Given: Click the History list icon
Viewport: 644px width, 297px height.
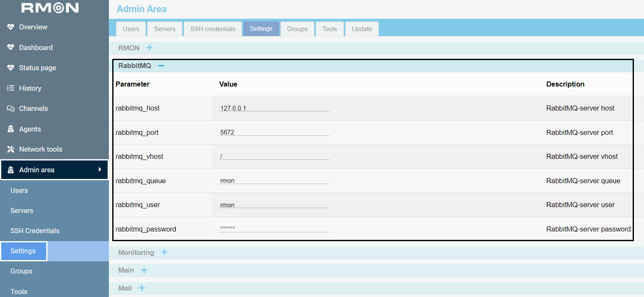Looking at the screenshot, I should pyautogui.click(x=10, y=88).
